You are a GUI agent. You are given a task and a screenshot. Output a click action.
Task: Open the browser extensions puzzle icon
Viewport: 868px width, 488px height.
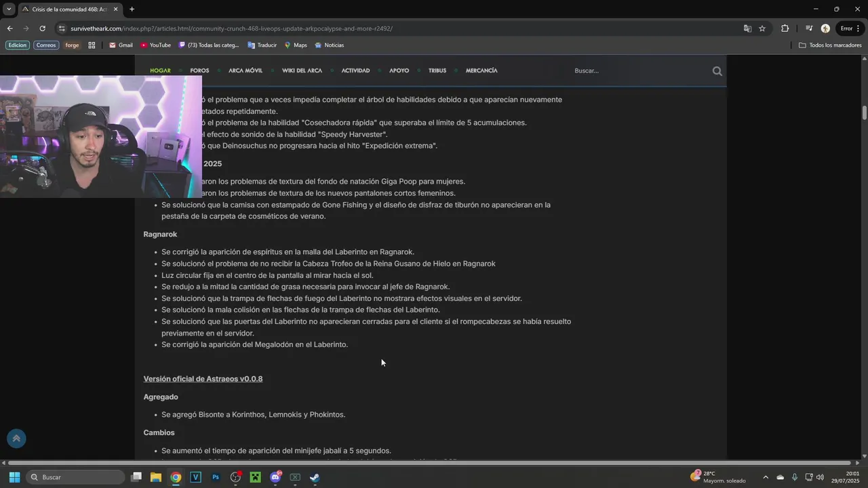[785, 28]
